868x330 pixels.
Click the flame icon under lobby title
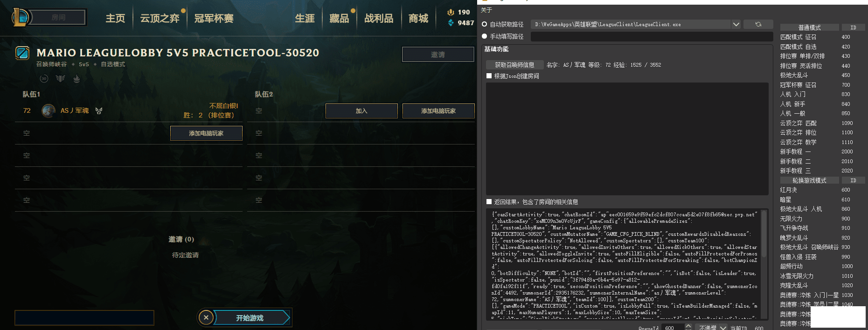(x=76, y=79)
